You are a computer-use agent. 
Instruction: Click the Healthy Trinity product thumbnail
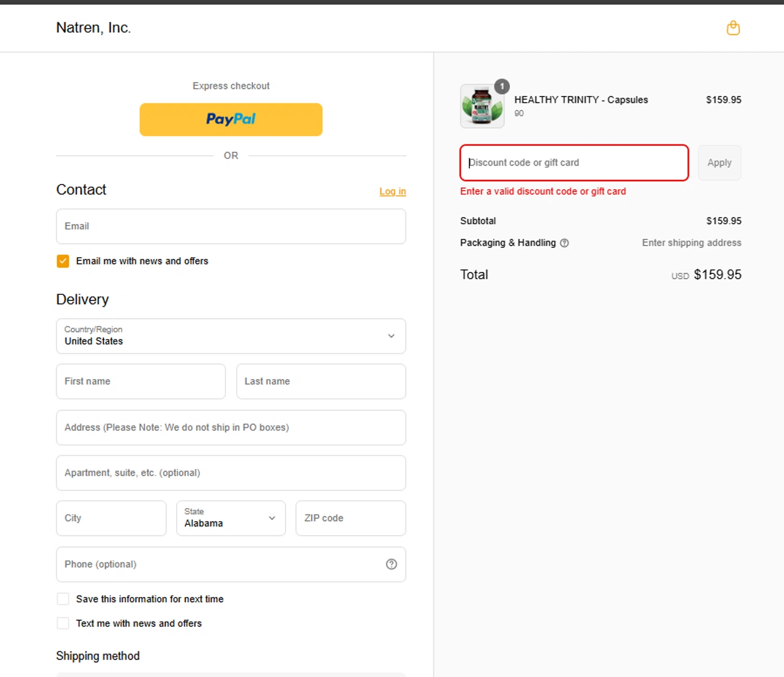point(482,106)
